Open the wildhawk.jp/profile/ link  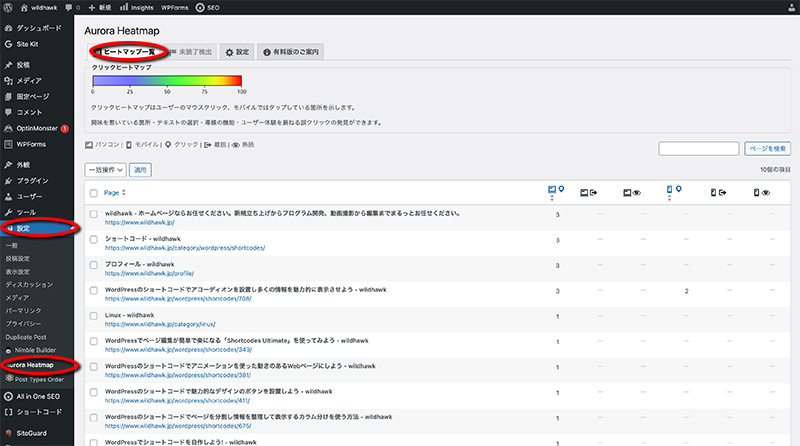(x=150, y=273)
